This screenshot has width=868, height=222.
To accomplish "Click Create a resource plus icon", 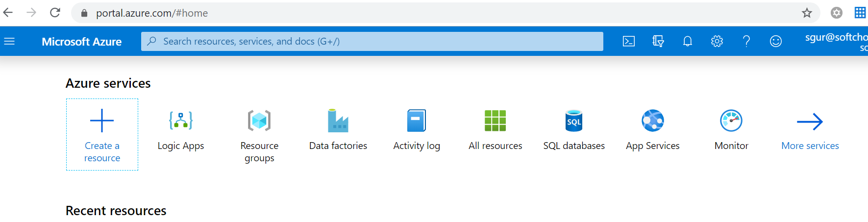I will pos(102,121).
